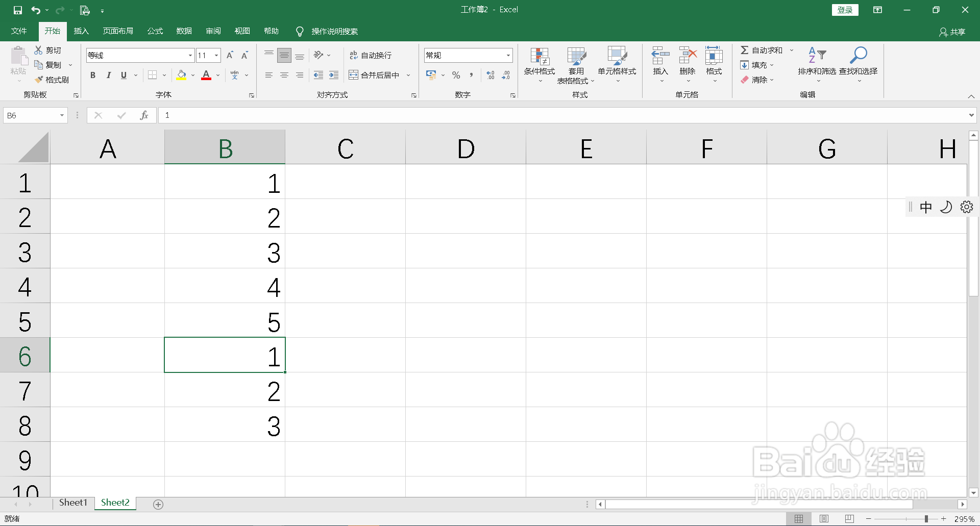The image size is (980, 526).
Task: Apply the comma style number format
Action: click(x=471, y=75)
